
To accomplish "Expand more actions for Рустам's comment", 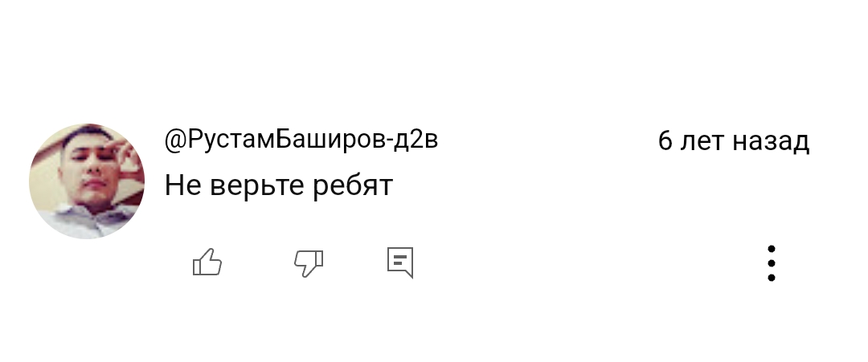I will point(772,263).
